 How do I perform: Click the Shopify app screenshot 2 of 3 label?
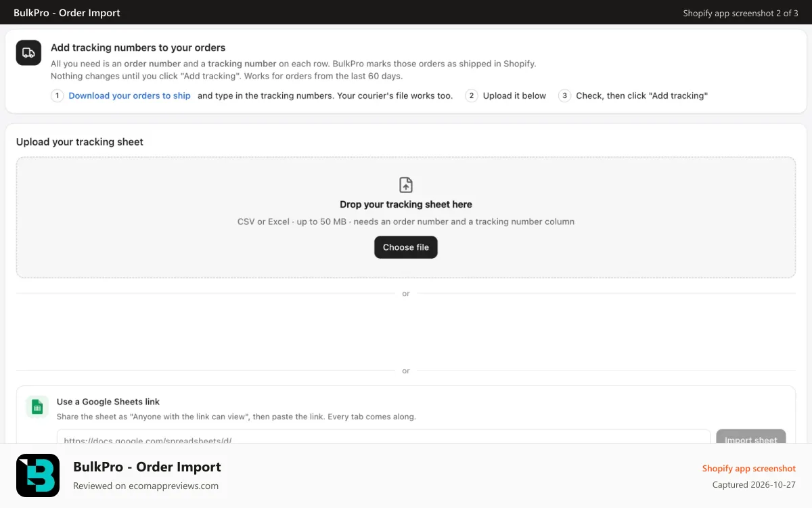(740, 13)
